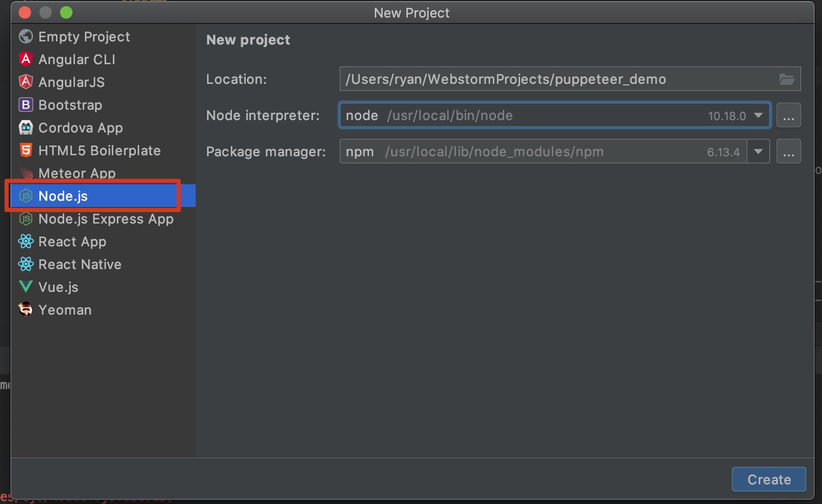The width and height of the screenshot is (822, 504).
Task: Click ellipsis button beside Node interpreter
Action: tap(788, 115)
